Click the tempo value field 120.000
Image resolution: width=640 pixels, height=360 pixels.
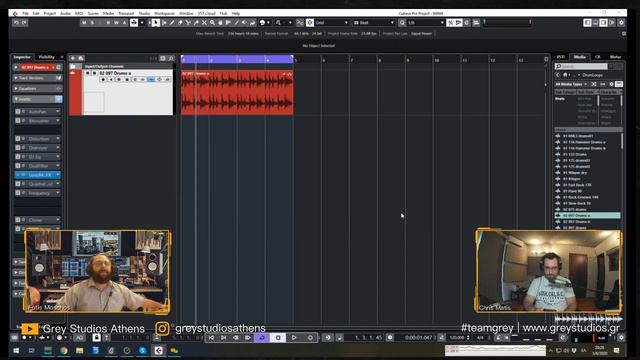pyautogui.click(x=457, y=338)
